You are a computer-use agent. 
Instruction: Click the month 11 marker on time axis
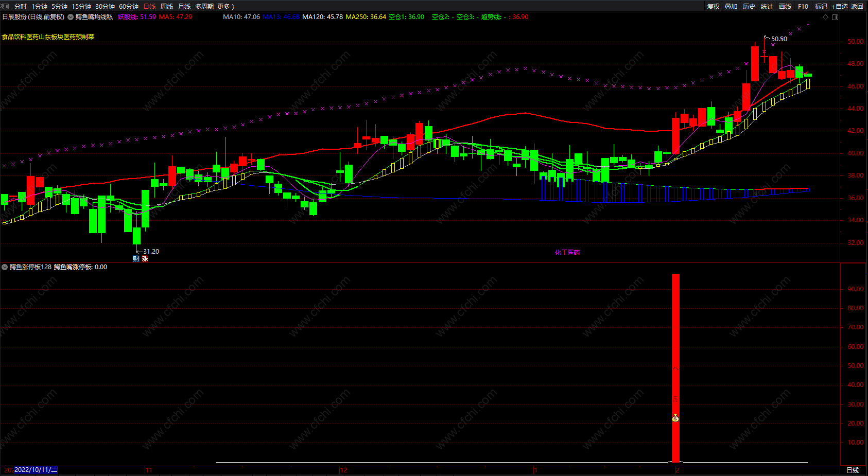(149, 470)
